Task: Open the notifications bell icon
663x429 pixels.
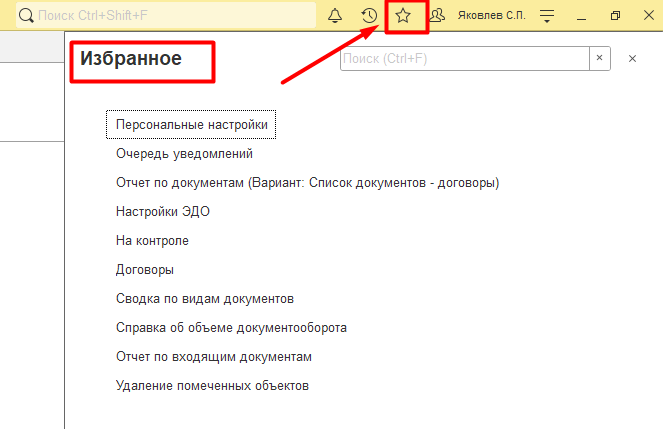Action: coord(335,16)
